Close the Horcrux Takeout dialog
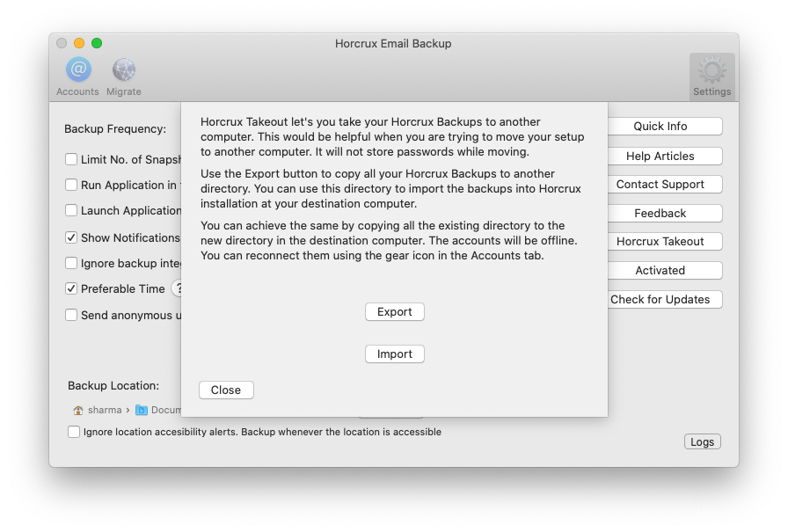Viewport: 788px width, 532px height. (x=226, y=390)
